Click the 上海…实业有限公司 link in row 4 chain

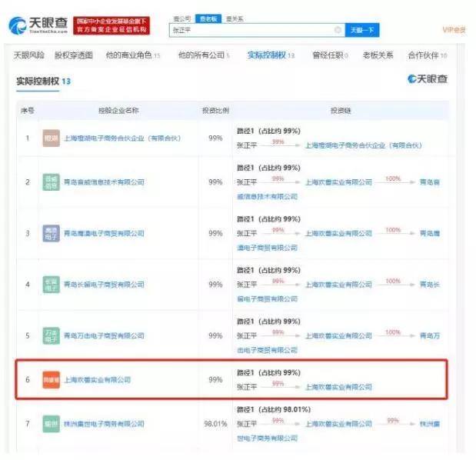coord(339,285)
